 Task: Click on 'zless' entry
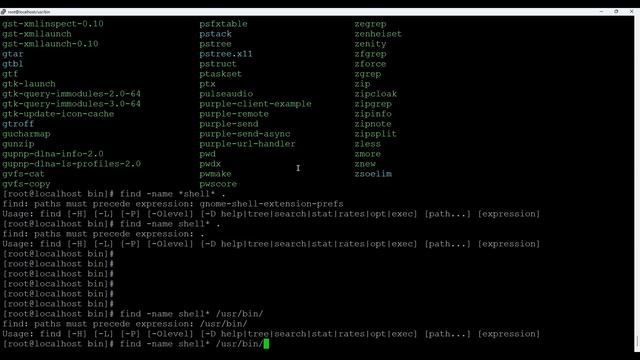[368, 144]
